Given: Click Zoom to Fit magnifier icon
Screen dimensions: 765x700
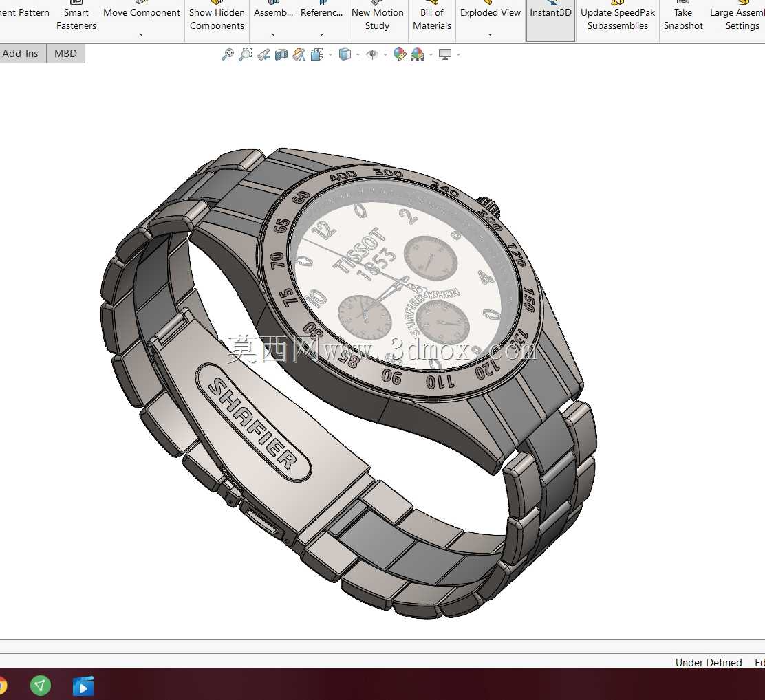Looking at the screenshot, I should pyautogui.click(x=227, y=54).
